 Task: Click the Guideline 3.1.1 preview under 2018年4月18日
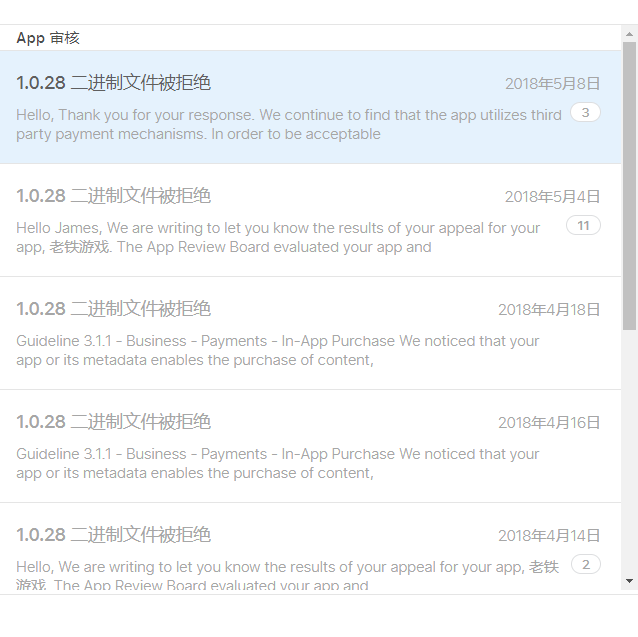click(x=278, y=351)
